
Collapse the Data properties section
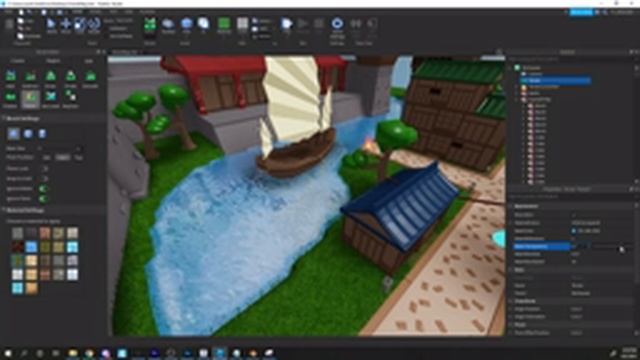coord(511,270)
